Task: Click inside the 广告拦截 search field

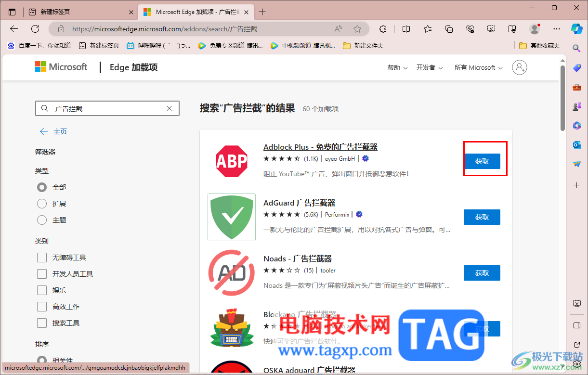Action: 108,108
